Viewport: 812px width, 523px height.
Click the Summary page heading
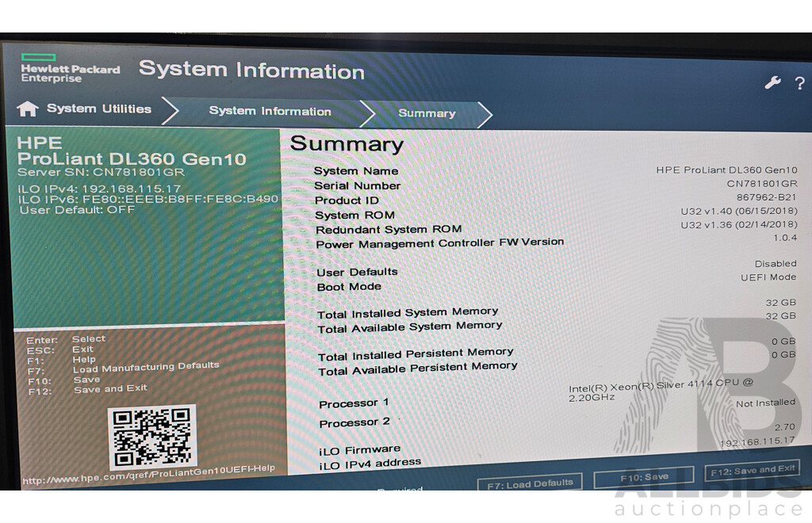tap(347, 143)
